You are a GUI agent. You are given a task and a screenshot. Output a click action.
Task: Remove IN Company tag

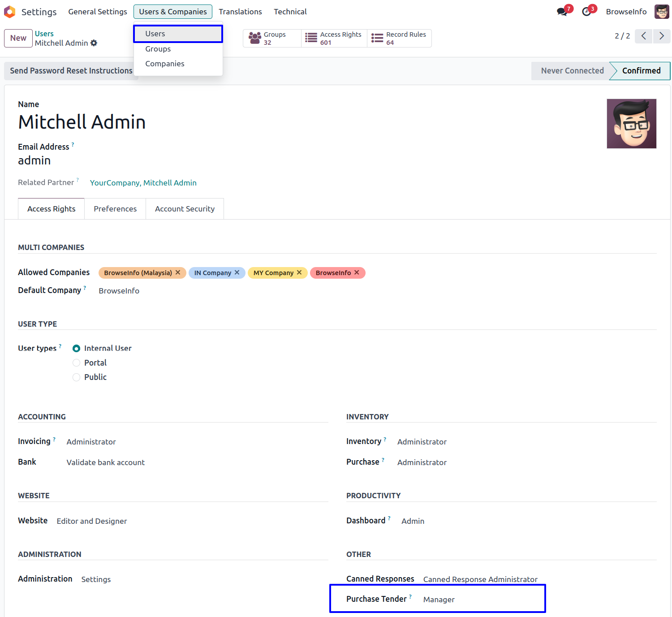[x=237, y=272]
